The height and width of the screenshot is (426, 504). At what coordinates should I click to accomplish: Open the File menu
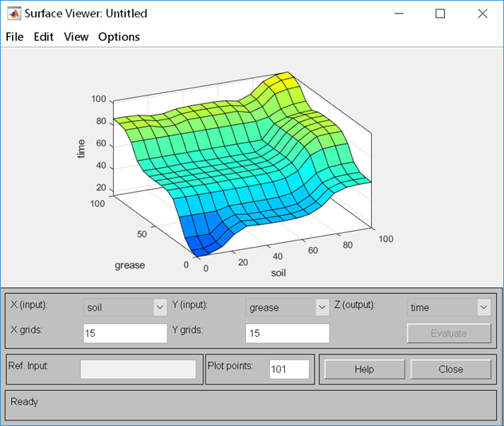click(x=14, y=37)
